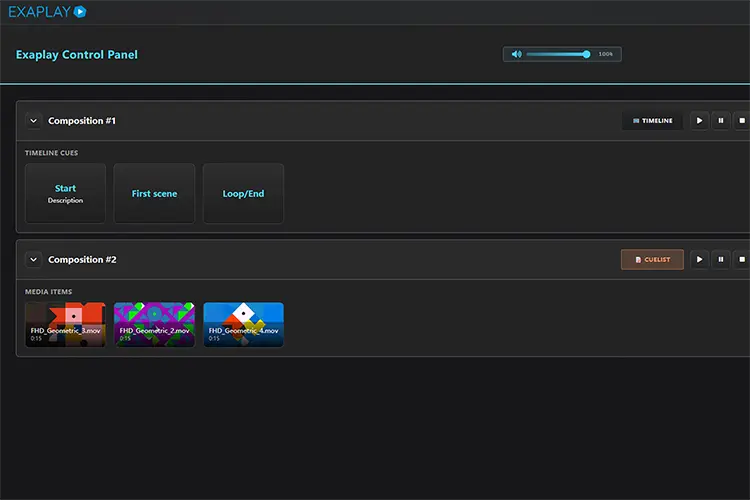Play Composition #1

pos(699,121)
